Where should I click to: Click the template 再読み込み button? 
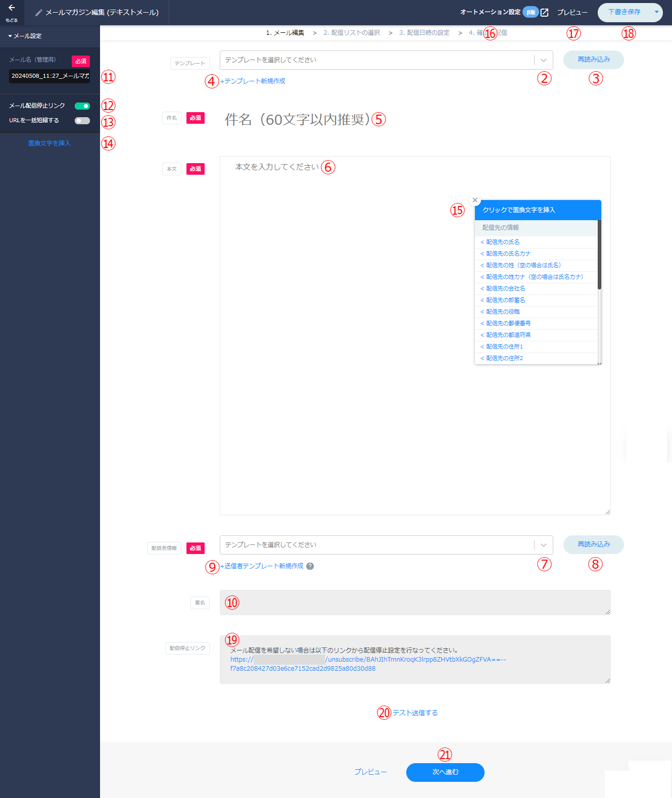point(594,60)
